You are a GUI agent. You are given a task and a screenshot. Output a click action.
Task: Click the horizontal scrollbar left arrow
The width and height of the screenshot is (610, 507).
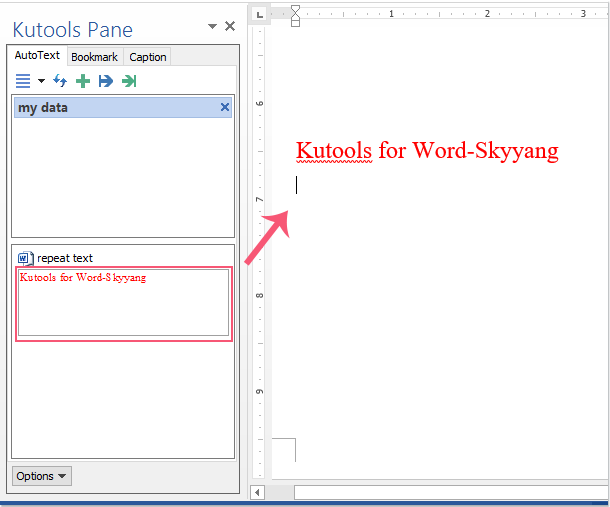pyautogui.click(x=257, y=493)
